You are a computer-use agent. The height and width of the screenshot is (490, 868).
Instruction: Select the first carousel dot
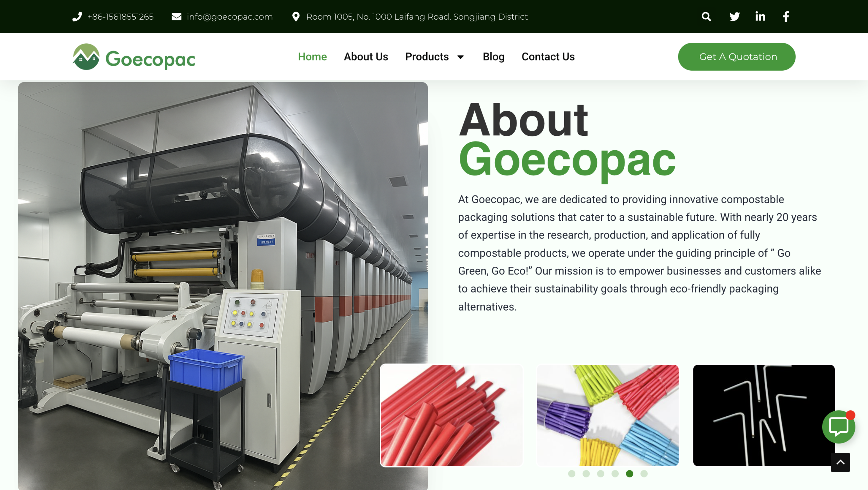coord(572,474)
